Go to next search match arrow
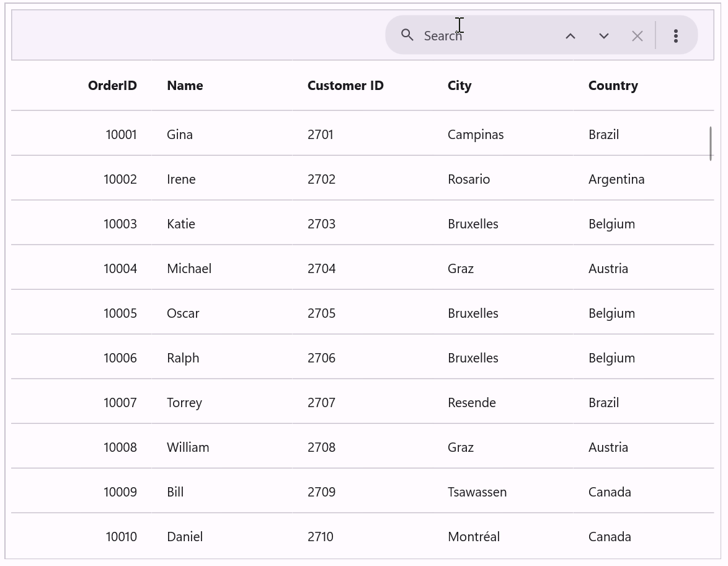The width and height of the screenshot is (728, 566). [x=603, y=36]
